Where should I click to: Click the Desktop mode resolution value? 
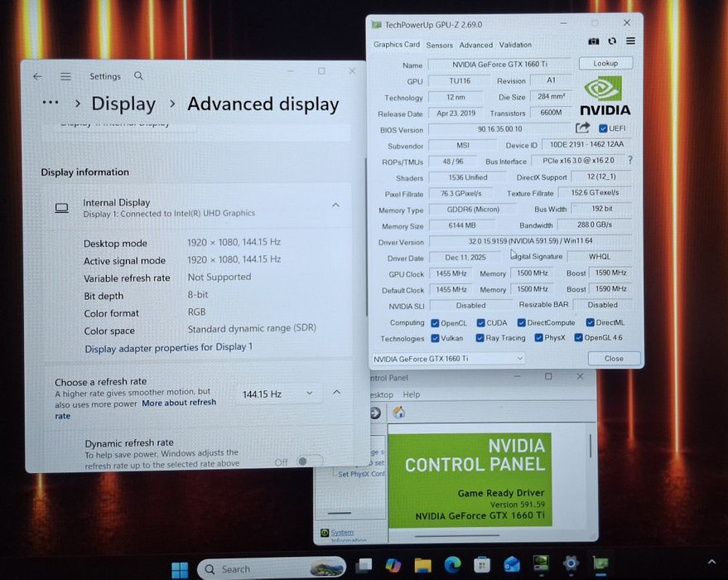[234, 242]
